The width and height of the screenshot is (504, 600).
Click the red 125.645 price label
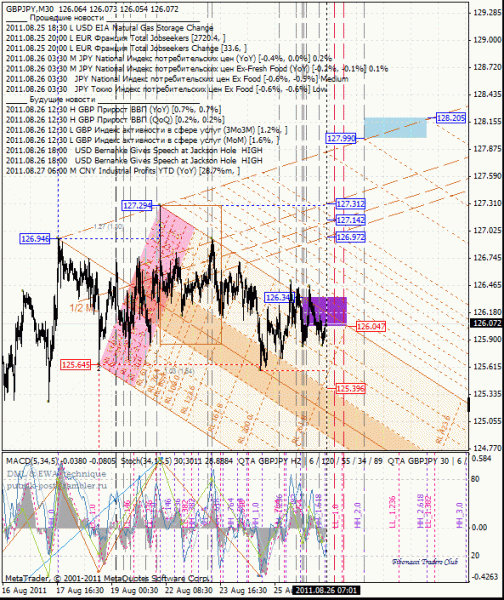(x=76, y=365)
